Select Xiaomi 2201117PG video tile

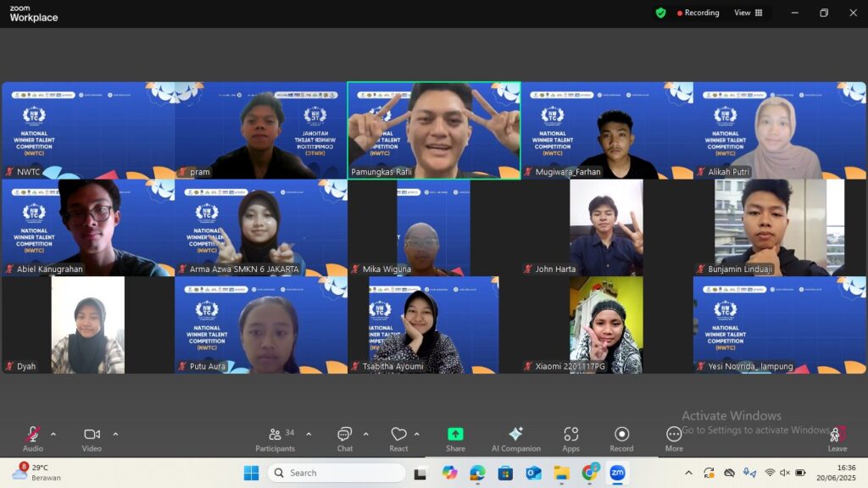[607, 324]
